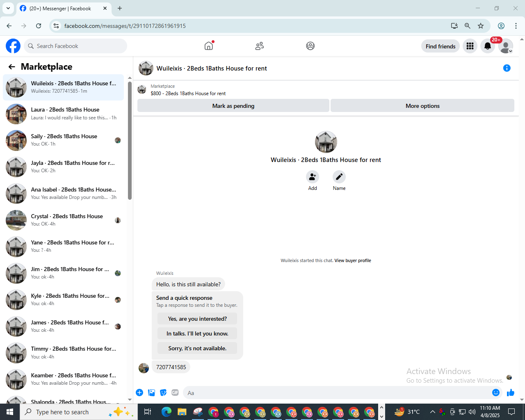Open conversation information icon

[507, 68]
